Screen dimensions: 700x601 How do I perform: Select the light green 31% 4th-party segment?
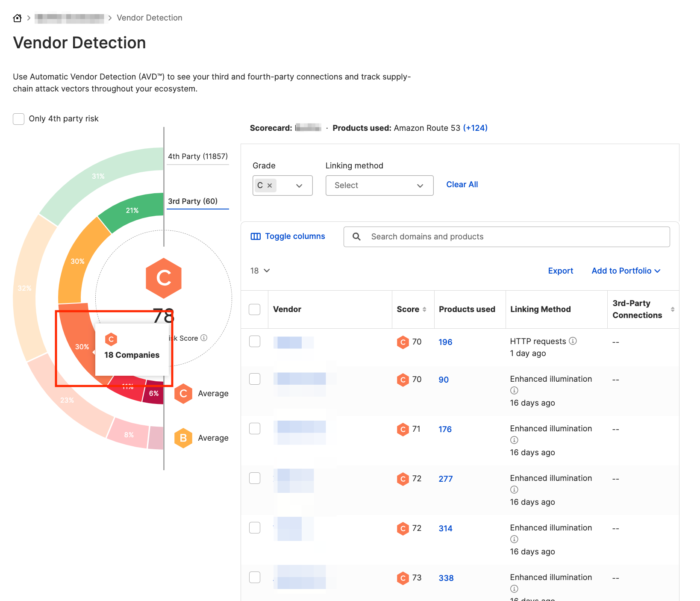98,176
